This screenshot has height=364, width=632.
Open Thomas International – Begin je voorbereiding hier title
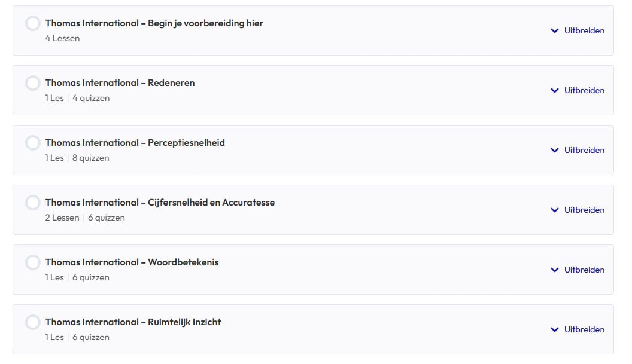[x=154, y=23]
